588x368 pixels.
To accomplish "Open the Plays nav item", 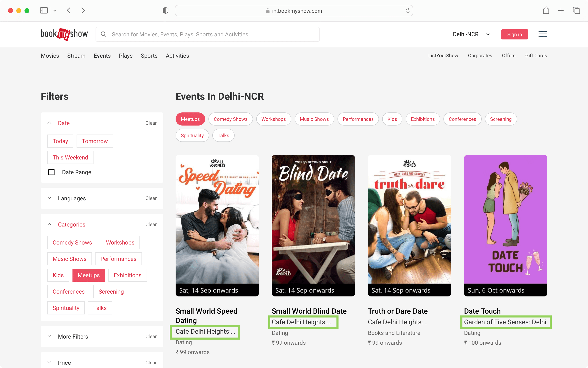I will click(x=126, y=55).
